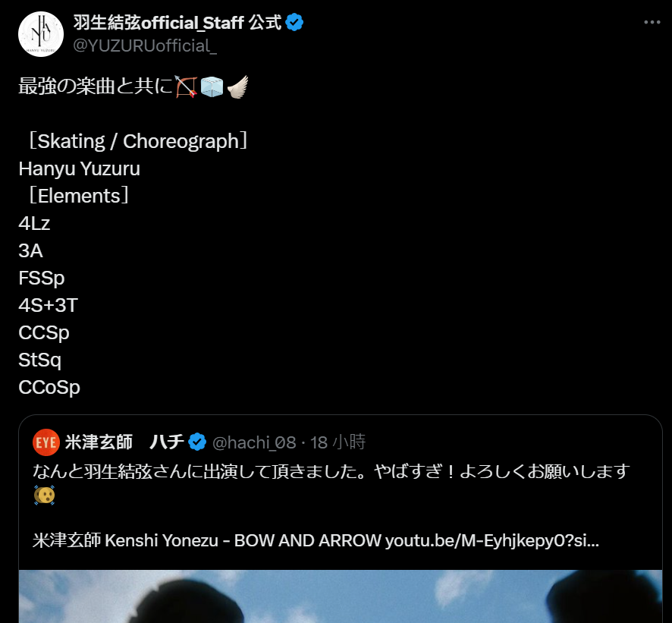This screenshot has width=672, height=623.
Task: Open the 米津玄師 EYE avatar icon
Action: point(46,442)
